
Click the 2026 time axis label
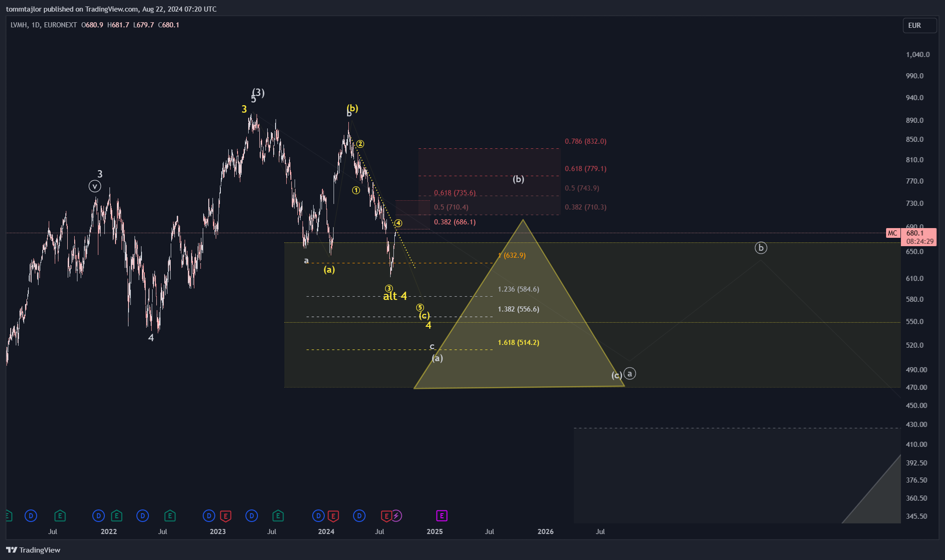point(546,532)
